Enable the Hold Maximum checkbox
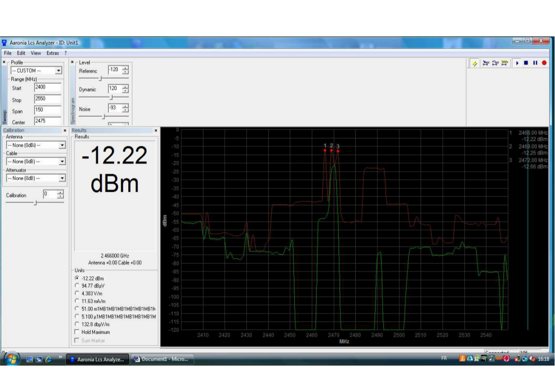The width and height of the screenshot is (555, 392). [77, 332]
